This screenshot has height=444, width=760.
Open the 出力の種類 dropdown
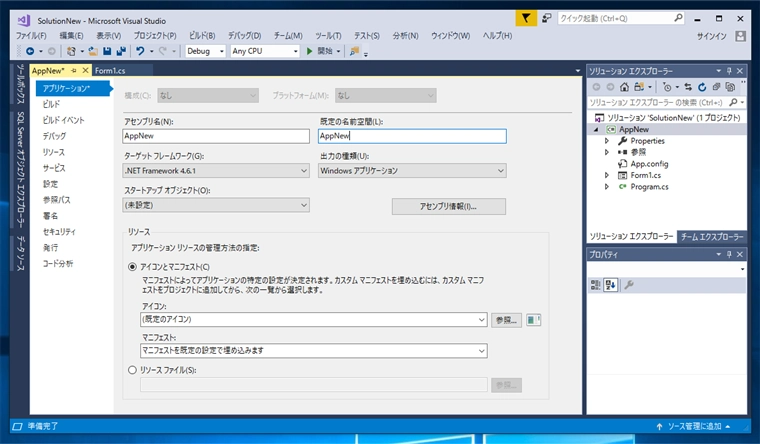pos(412,171)
